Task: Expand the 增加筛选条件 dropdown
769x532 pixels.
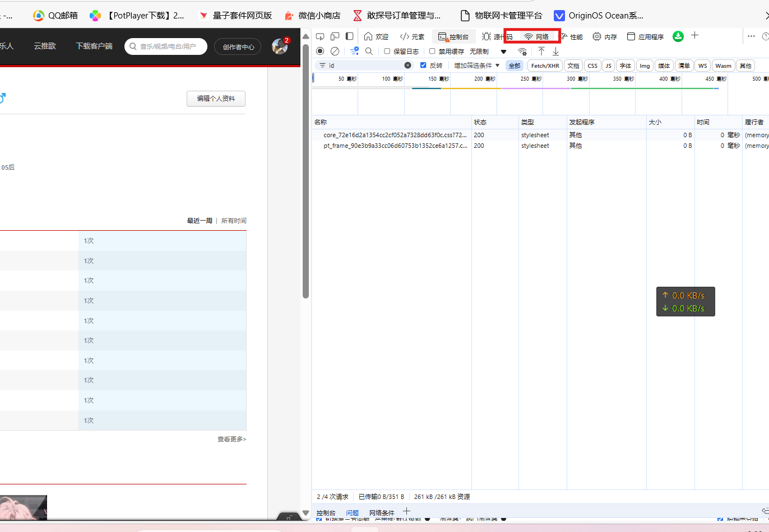Action: pos(476,66)
